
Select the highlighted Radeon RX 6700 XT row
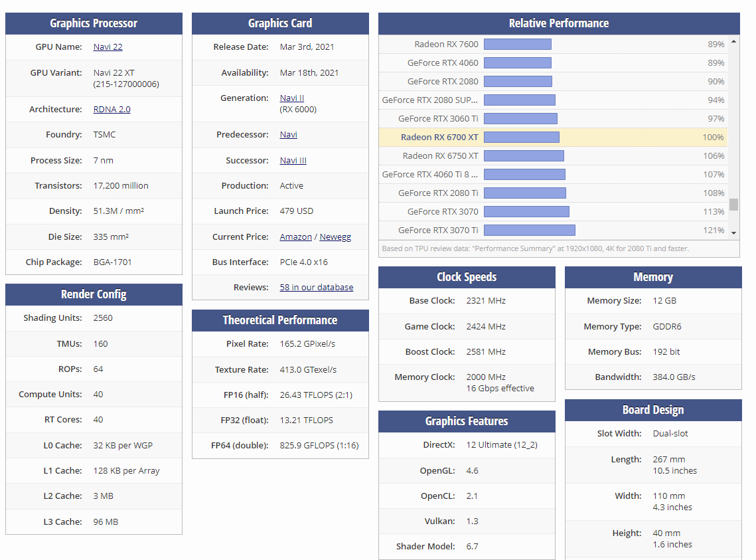553,138
